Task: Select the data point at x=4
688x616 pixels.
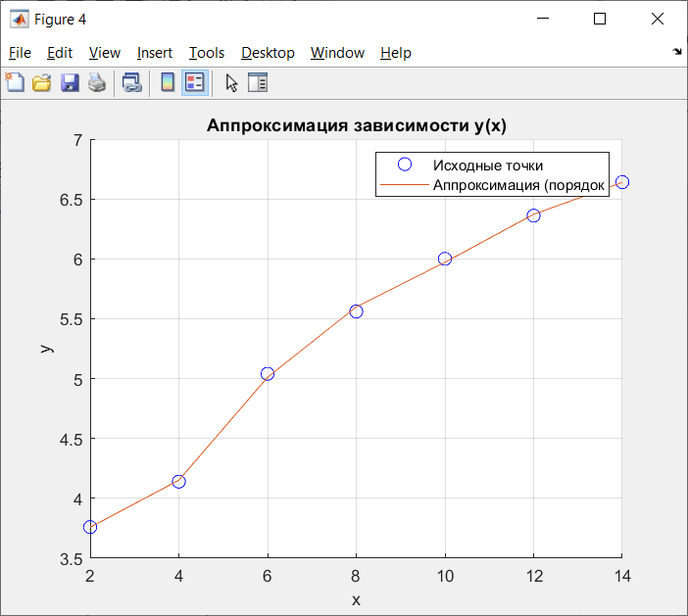Action: coord(178,482)
